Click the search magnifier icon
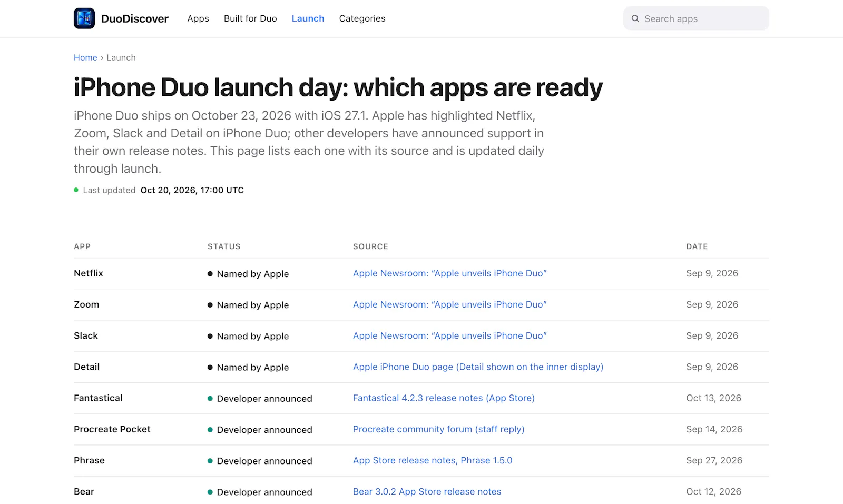Viewport: 843px width, 504px height. click(x=635, y=18)
